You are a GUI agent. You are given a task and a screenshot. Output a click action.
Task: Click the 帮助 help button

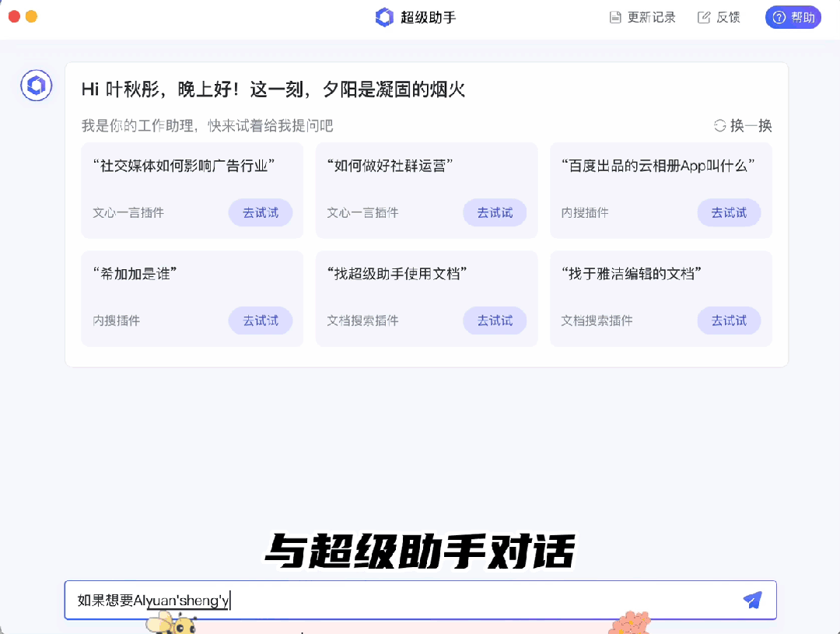coord(793,17)
